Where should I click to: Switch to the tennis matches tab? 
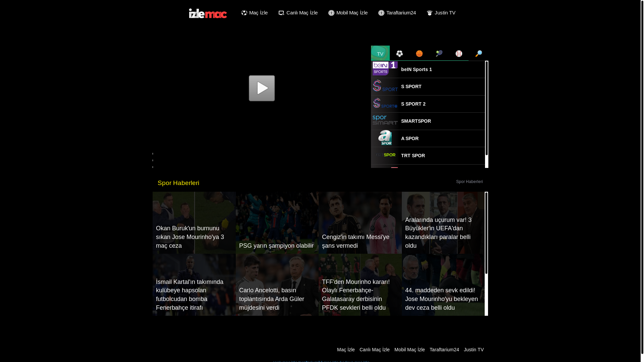coord(439,54)
